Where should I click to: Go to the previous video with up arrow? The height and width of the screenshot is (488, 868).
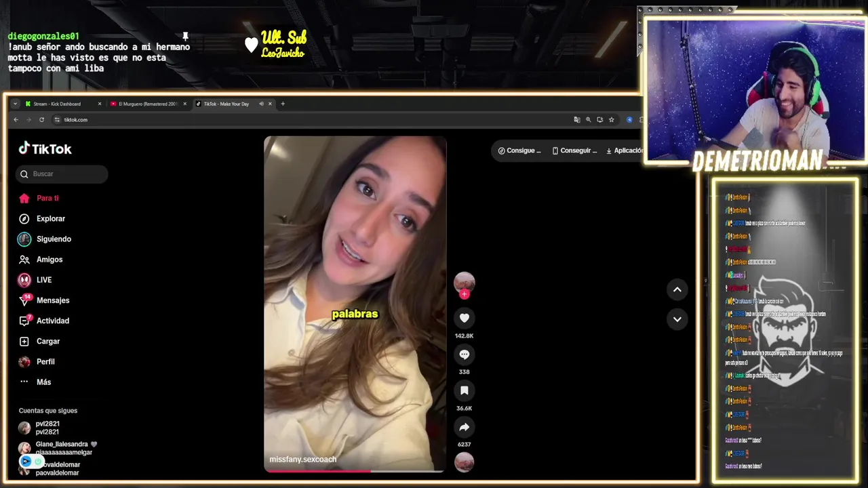pyautogui.click(x=677, y=289)
